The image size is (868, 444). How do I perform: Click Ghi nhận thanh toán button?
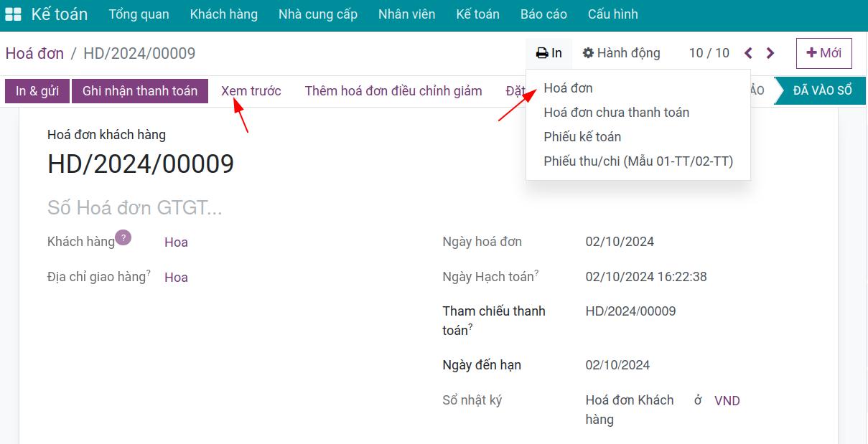pyautogui.click(x=140, y=91)
